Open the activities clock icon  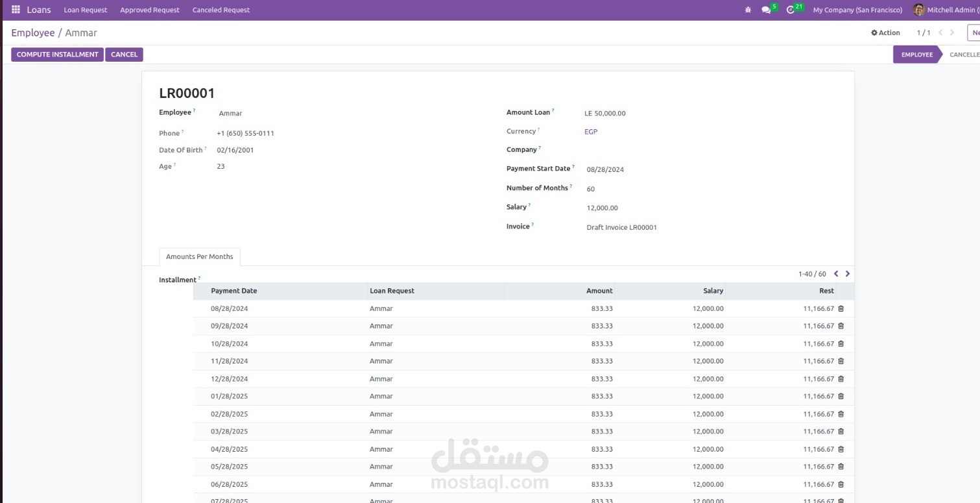[x=791, y=10]
